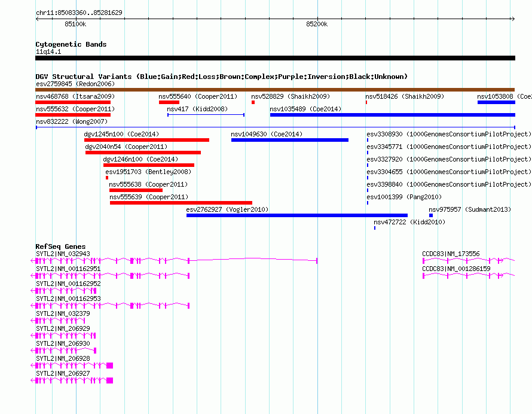Select dgv1246n100 (Coe2014) variant label

140,159
